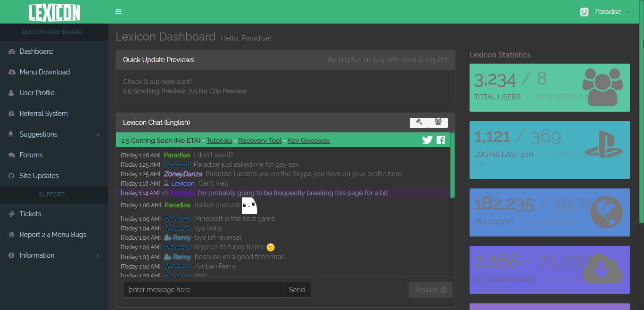Screen dimensions: 644x310
Task: Click message 'because im a good fisherman'
Action: point(239,257)
